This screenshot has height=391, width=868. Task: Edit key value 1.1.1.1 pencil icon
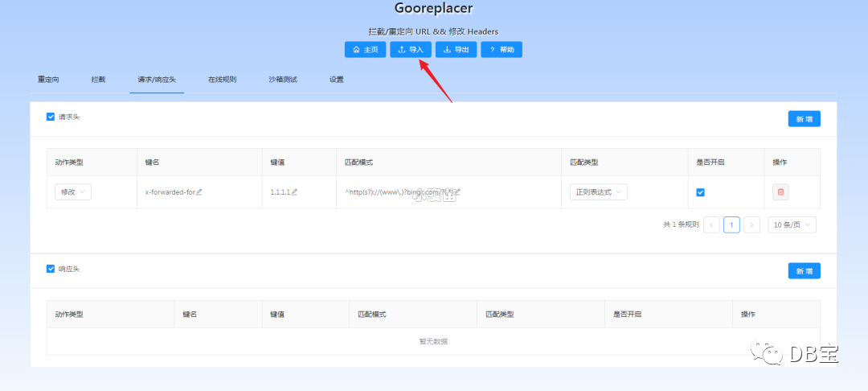[x=294, y=192]
